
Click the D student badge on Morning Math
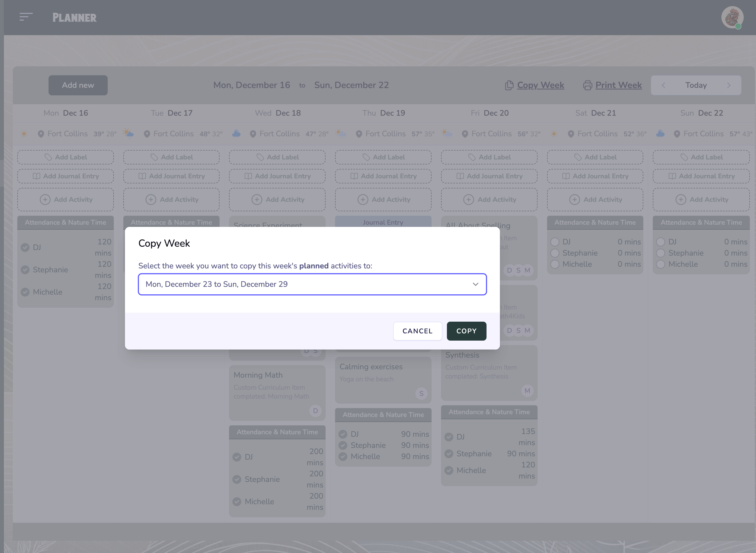(315, 411)
